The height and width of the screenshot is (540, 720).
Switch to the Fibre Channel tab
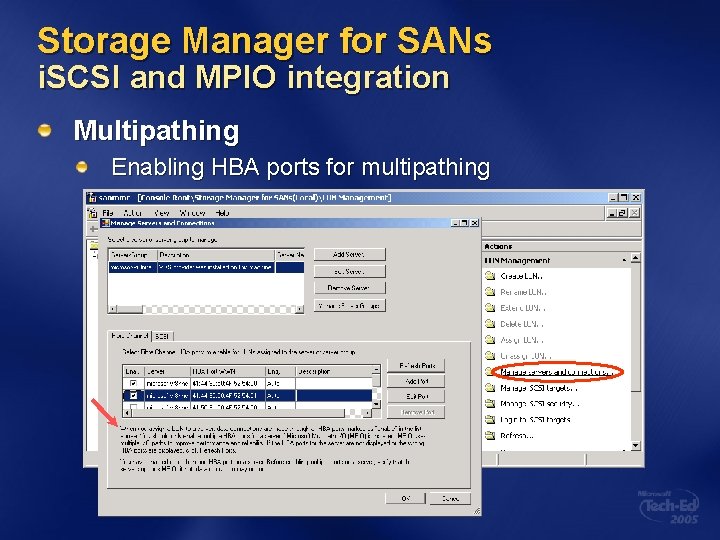pos(130,336)
